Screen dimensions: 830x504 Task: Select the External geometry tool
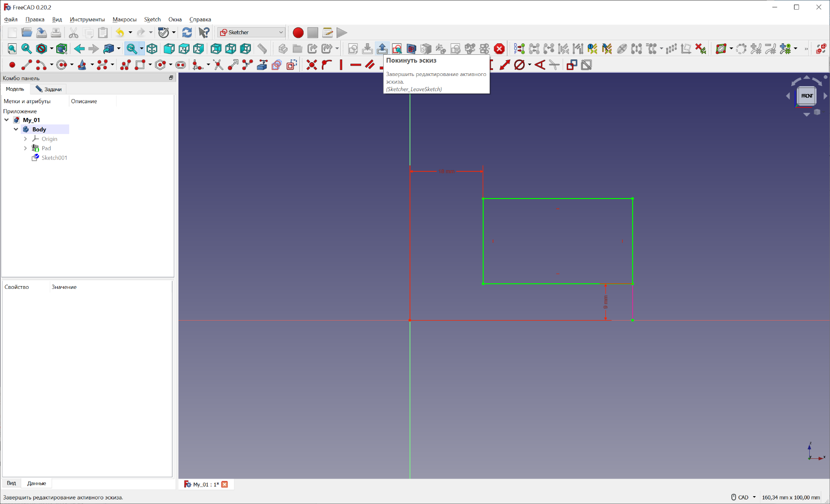262,65
